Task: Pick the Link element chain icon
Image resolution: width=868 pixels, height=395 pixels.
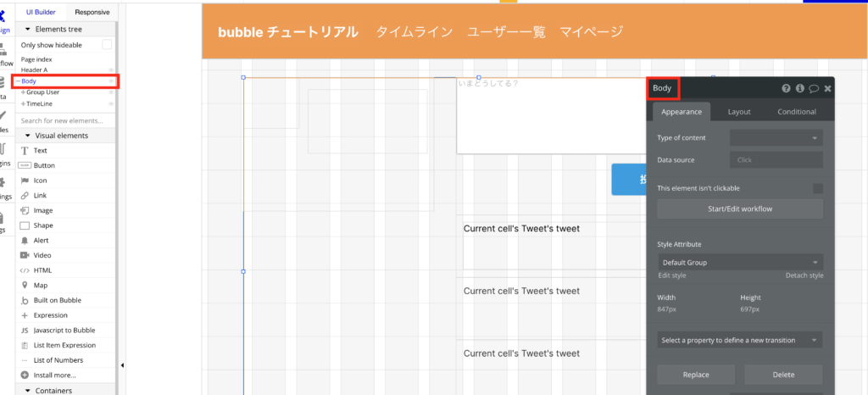Action: tap(25, 195)
